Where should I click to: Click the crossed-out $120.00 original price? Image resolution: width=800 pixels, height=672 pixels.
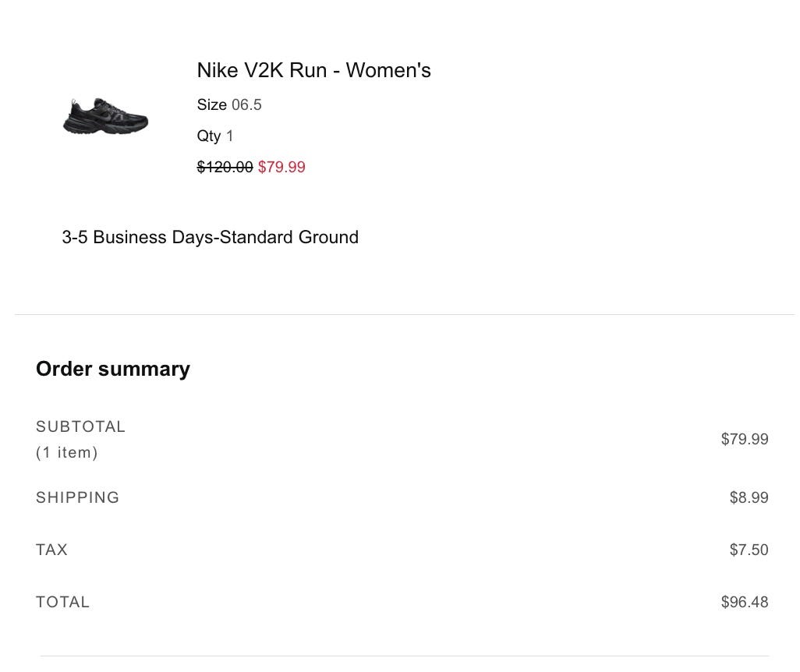[225, 167]
